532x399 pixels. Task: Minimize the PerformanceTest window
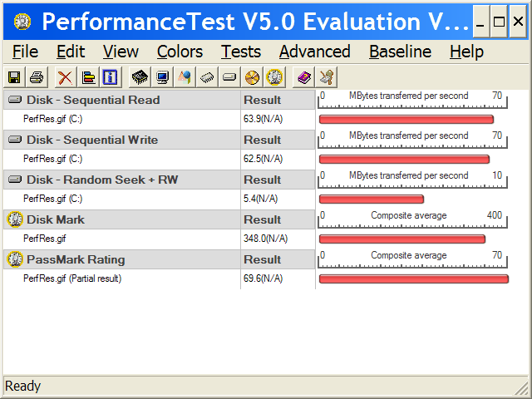(480, 22)
